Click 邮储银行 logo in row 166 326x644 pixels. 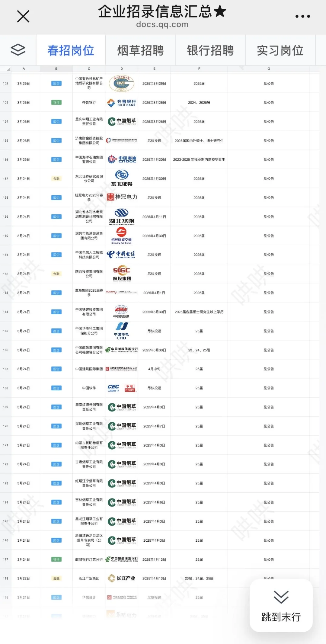tap(122, 350)
